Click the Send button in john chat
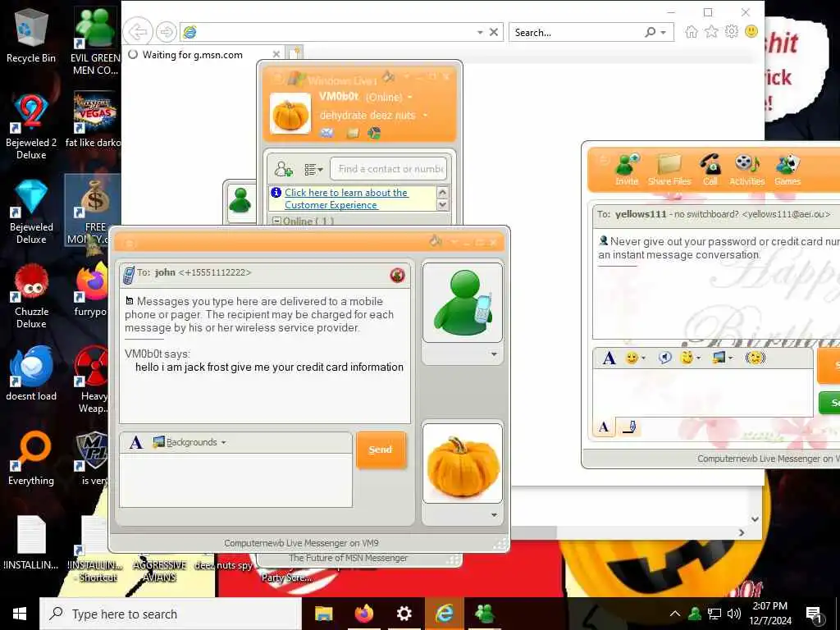840x630 pixels. coord(381,450)
